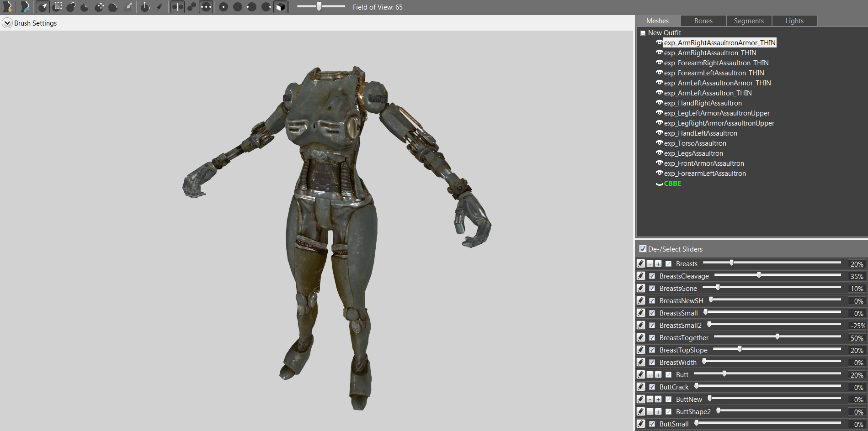The image size is (868, 431).
Task: Collapse the New Outfit tree node
Action: pyautogui.click(x=643, y=33)
